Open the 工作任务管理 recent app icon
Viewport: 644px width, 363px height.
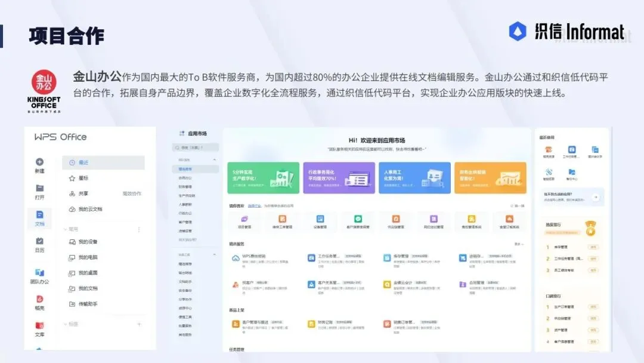(x=572, y=150)
